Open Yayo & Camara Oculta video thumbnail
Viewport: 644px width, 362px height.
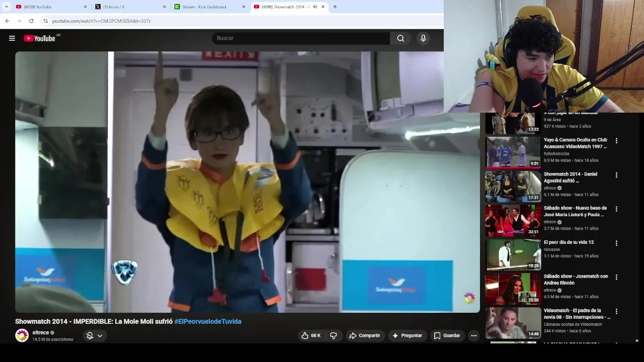click(x=513, y=152)
